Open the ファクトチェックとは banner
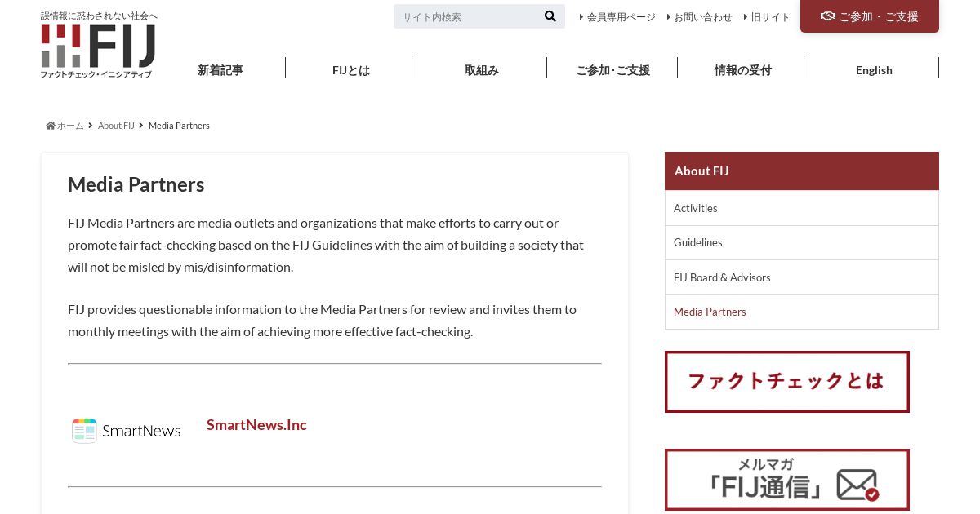The width and height of the screenshot is (980, 514). tap(787, 382)
